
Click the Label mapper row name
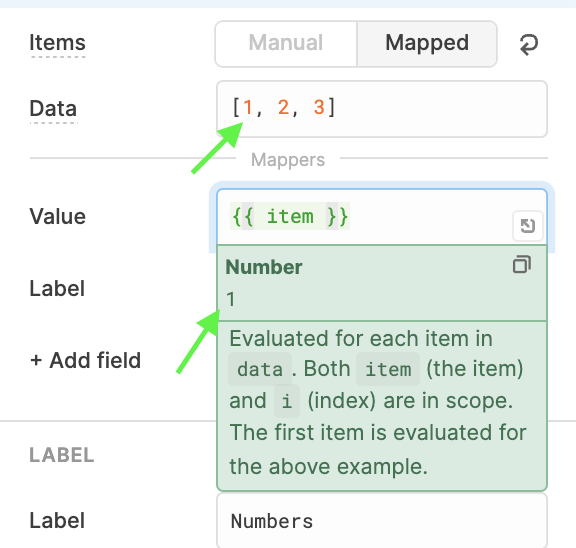(x=57, y=288)
